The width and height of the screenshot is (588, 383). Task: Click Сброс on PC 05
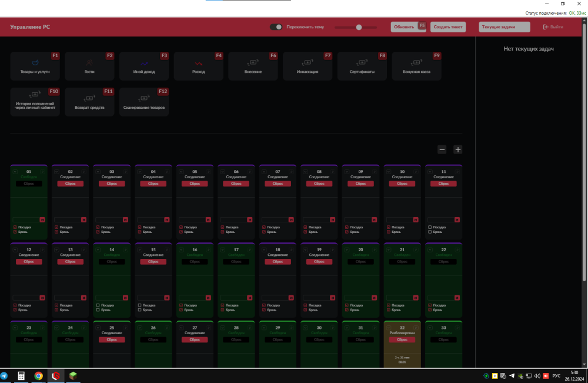pyautogui.click(x=195, y=184)
